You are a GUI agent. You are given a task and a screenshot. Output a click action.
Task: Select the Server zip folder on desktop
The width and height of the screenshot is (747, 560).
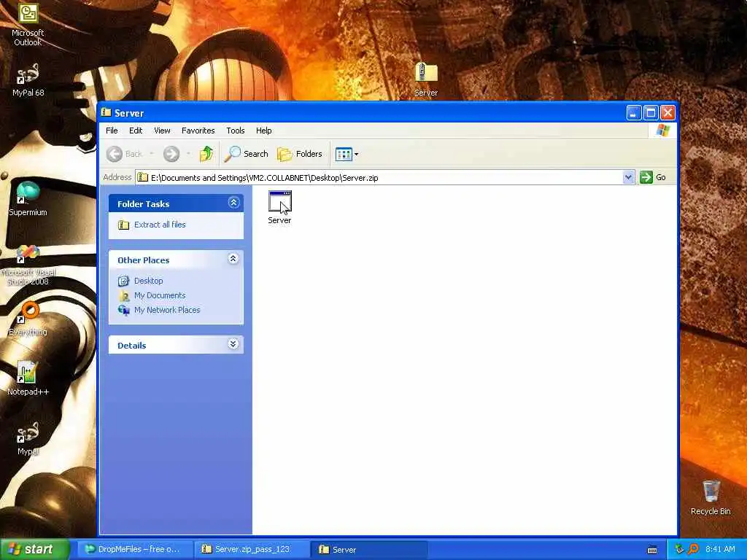pos(425,79)
